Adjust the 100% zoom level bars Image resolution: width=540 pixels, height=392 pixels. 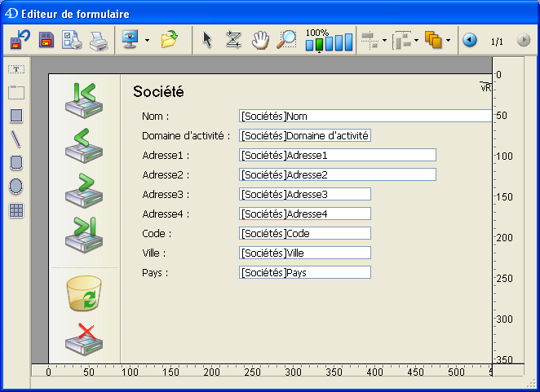[x=329, y=42]
